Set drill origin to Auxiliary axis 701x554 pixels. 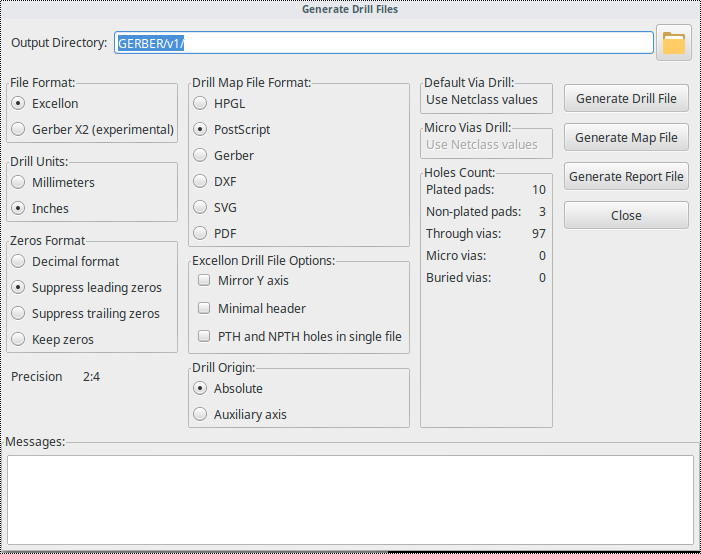(x=201, y=414)
